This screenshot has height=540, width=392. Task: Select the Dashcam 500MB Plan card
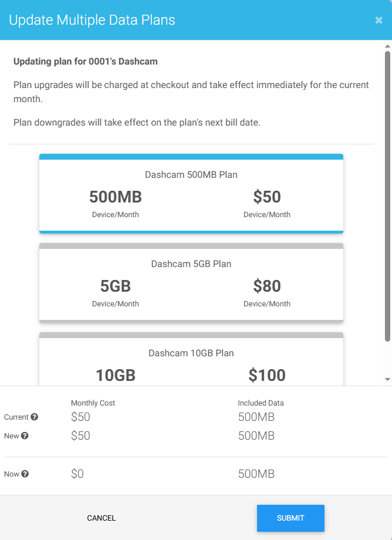(x=191, y=194)
